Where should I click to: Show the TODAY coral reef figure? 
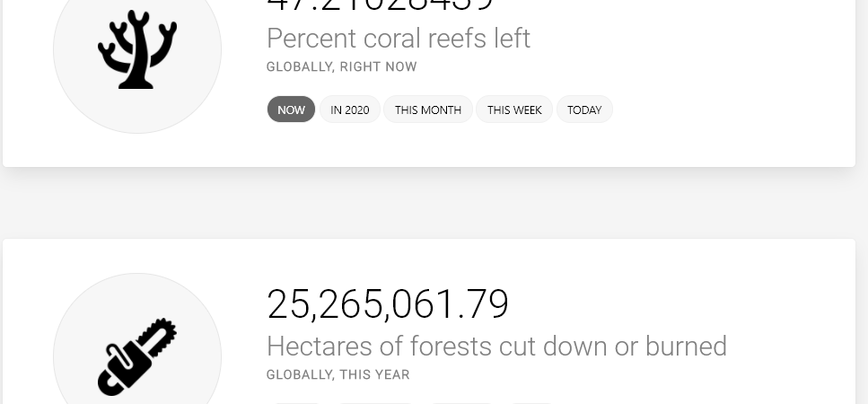coord(584,110)
